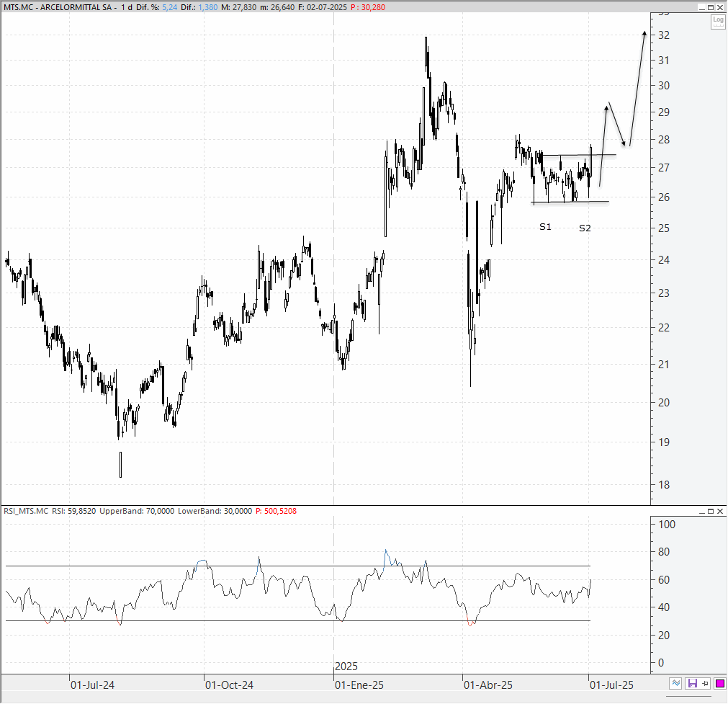Click the red P: 500,5208 value
Screen dimensions: 728x704
276,511
